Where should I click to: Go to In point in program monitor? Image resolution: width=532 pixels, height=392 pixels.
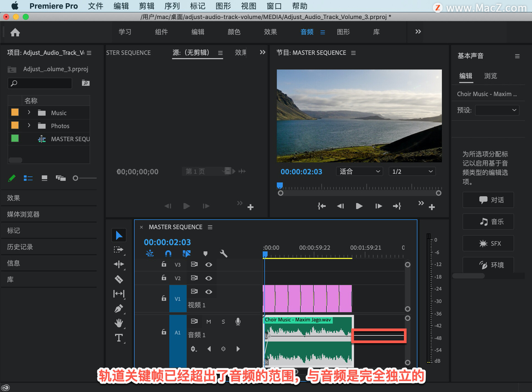tap(322, 206)
